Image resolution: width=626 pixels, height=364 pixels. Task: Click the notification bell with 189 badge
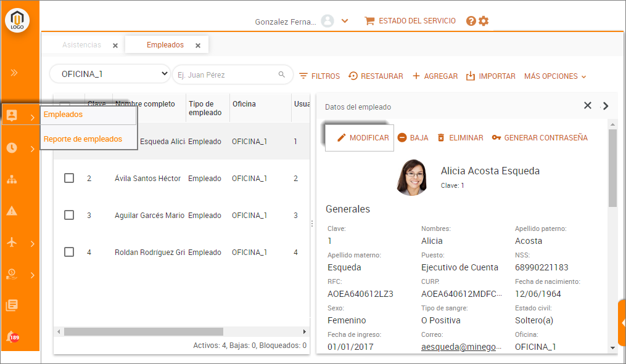tap(12, 337)
